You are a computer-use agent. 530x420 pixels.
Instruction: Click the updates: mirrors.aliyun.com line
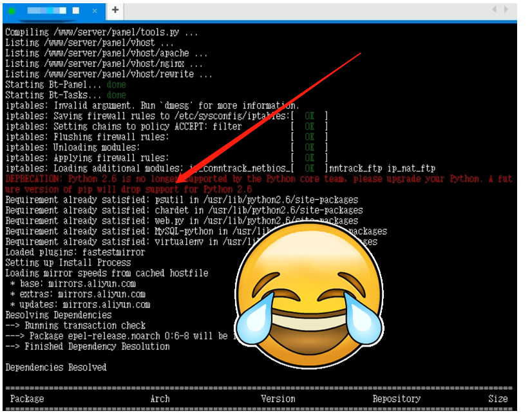click(80, 305)
